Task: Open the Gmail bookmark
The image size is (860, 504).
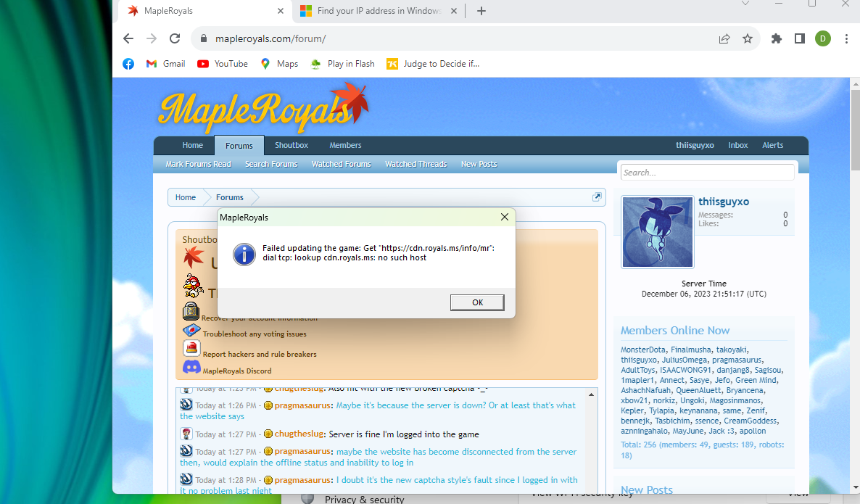Action: pyautogui.click(x=165, y=64)
